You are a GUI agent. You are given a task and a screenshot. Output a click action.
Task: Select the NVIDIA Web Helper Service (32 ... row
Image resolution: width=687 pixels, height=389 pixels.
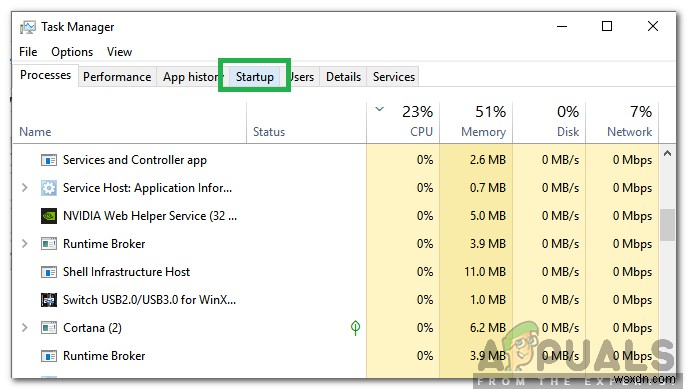[x=336, y=216]
